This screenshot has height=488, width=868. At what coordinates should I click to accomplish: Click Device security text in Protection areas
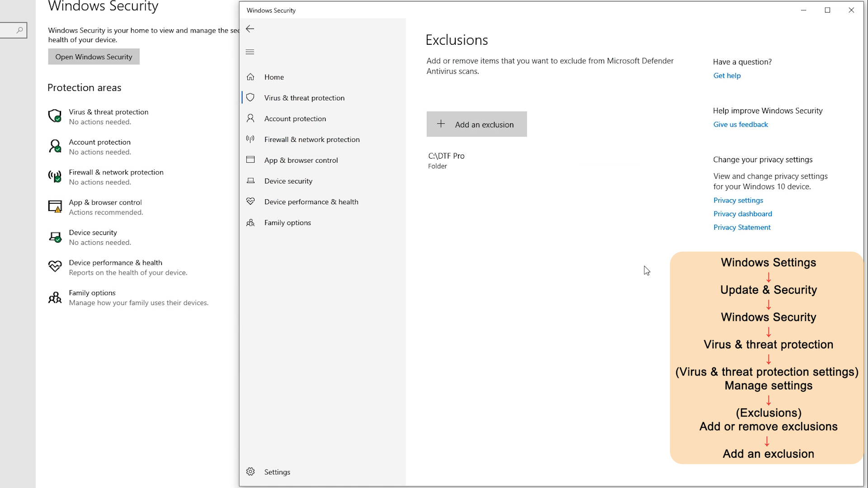pos(93,232)
